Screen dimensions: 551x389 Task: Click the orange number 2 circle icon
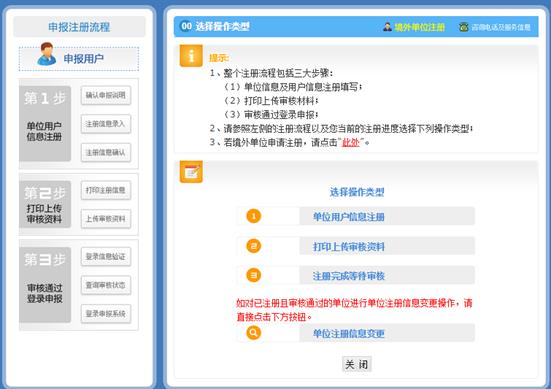(x=253, y=246)
